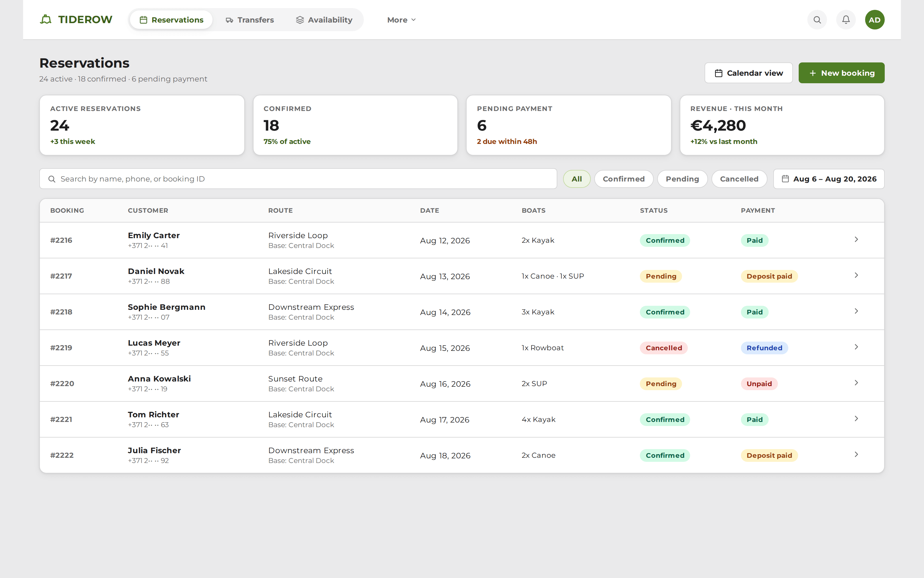Select customer Daniel Novak

click(156, 271)
